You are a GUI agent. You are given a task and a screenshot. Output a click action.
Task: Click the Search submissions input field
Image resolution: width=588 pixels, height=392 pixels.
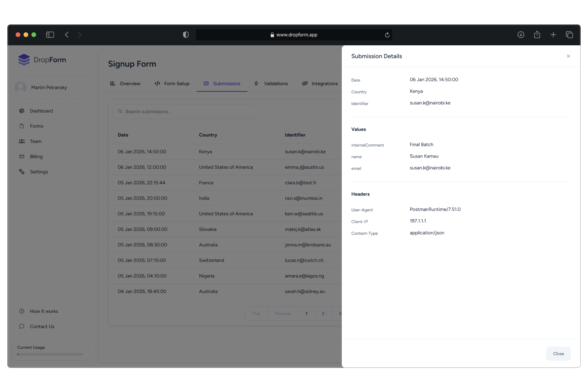(x=184, y=111)
